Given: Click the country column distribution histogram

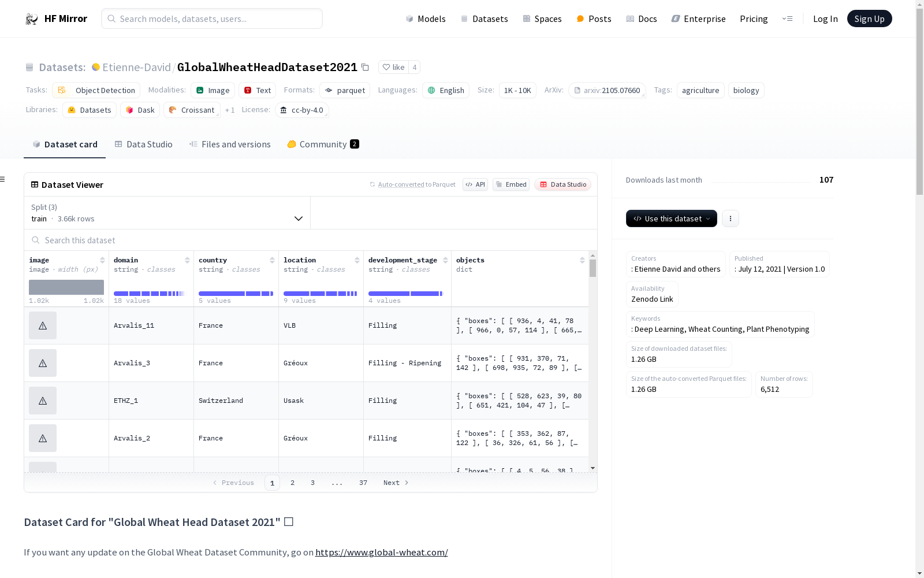Looking at the screenshot, I should 236,294.
